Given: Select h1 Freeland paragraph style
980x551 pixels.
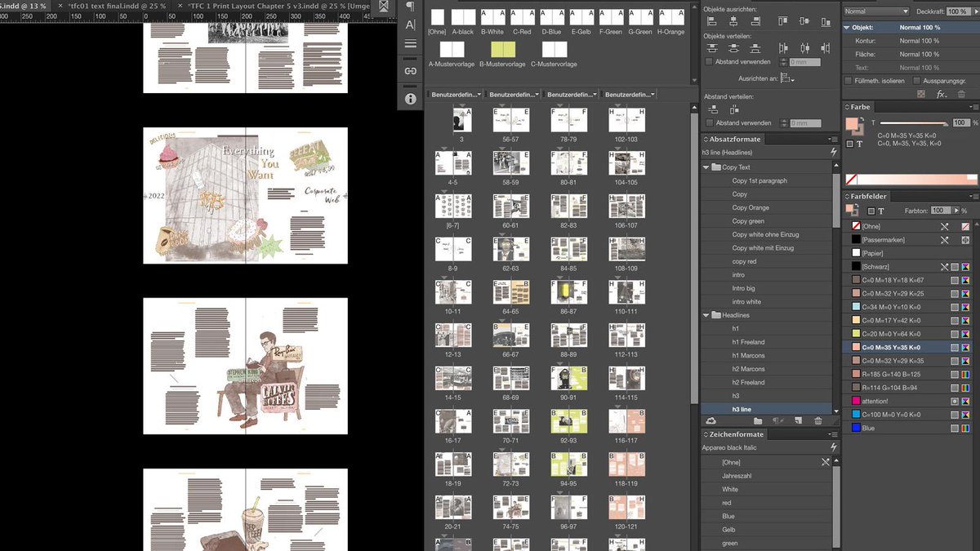Looking at the screenshot, I should coord(768,342).
